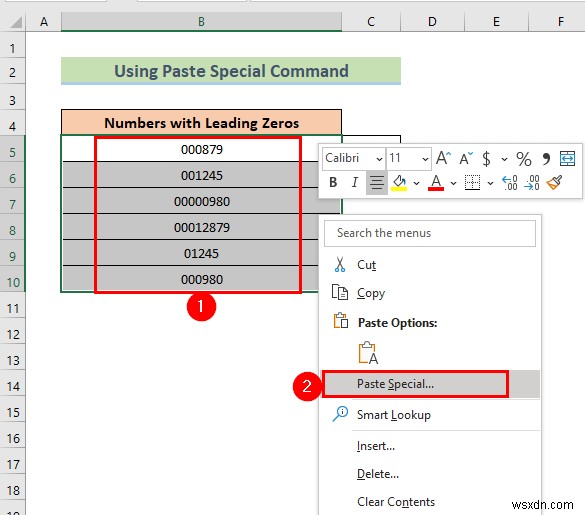
Task: Click the Borders icon
Action: click(472, 182)
